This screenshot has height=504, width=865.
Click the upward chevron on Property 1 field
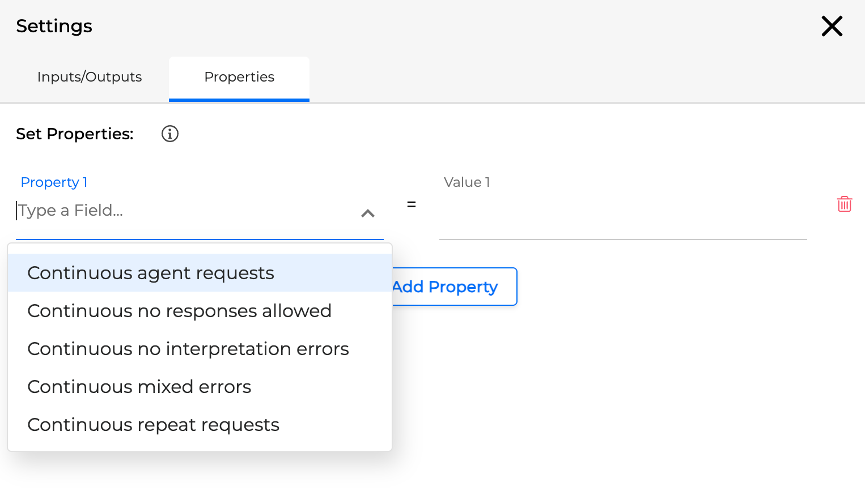[368, 214]
